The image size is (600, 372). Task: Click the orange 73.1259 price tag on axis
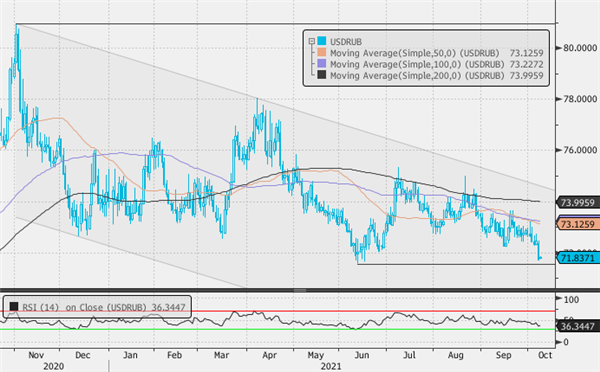pos(577,224)
